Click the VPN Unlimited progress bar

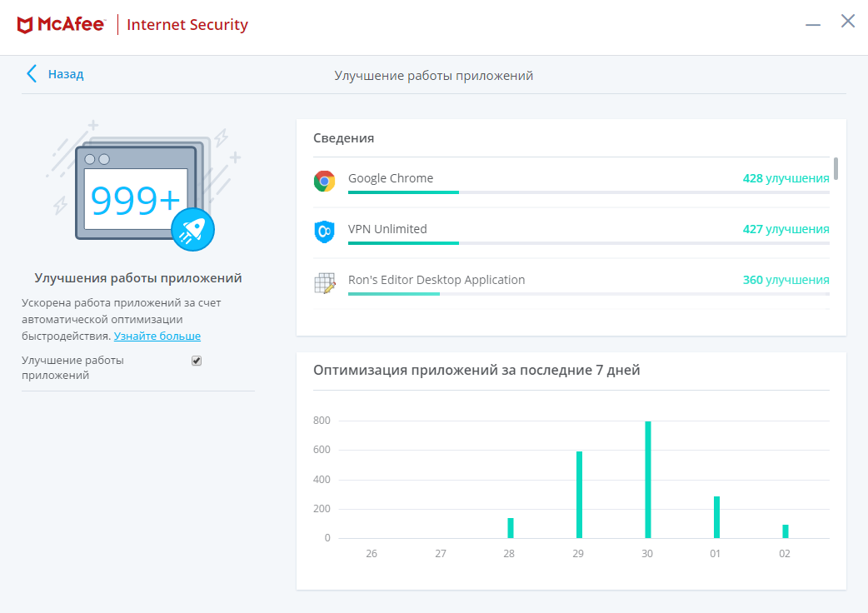(588, 243)
